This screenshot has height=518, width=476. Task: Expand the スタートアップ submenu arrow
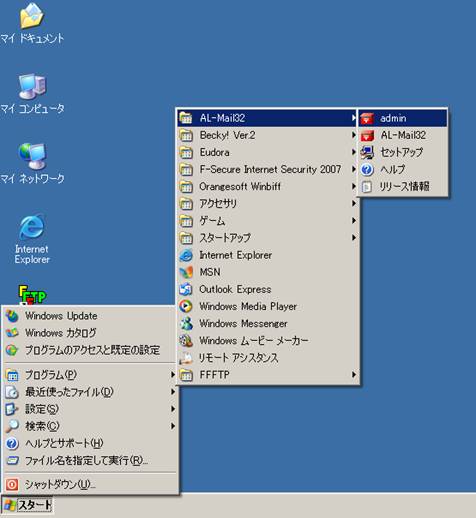tap(354, 238)
